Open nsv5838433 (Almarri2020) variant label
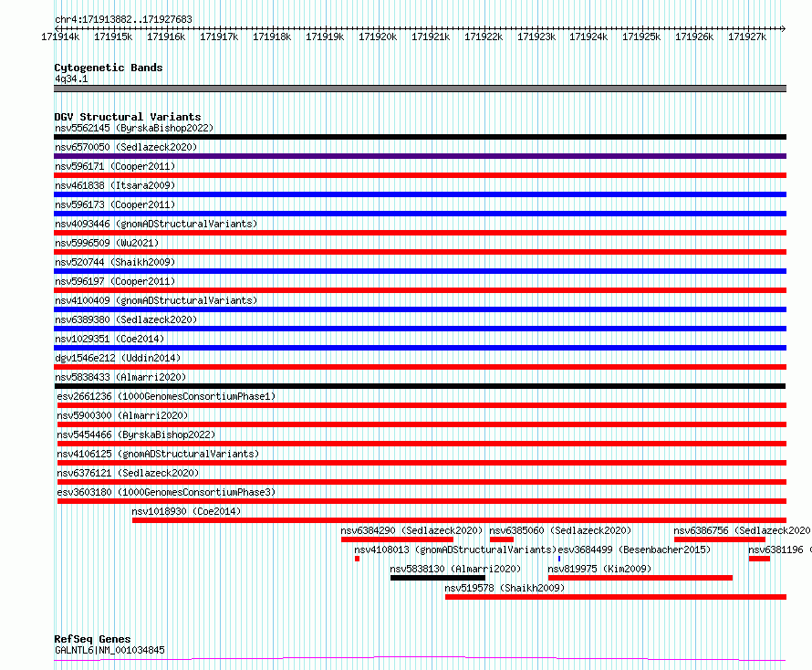 point(120,377)
